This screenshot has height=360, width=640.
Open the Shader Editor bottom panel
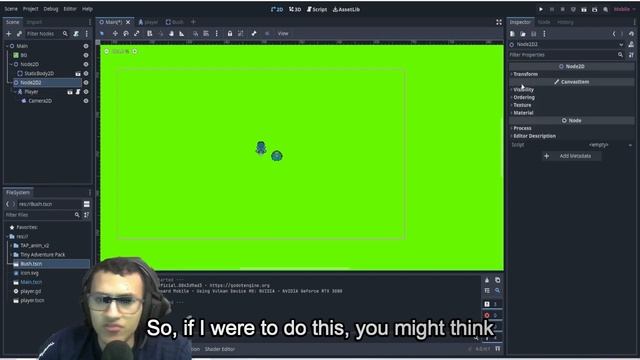(x=220, y=349)
